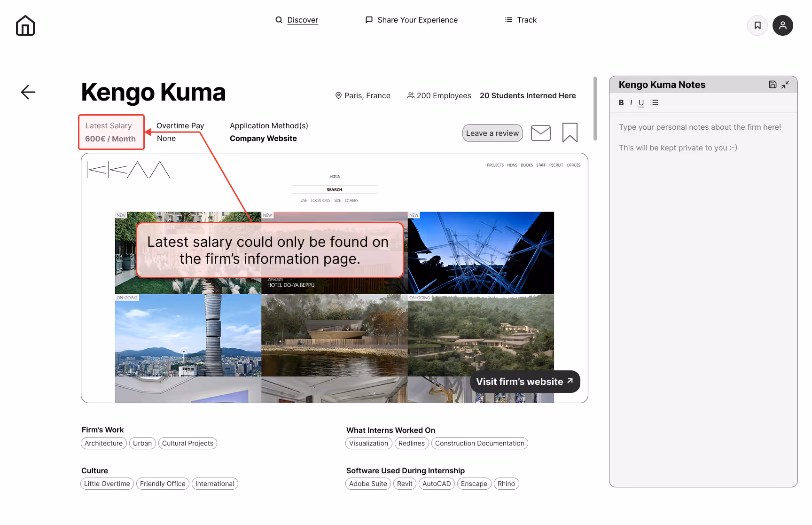Click the 600€ / Month salary value
This screenshot has width=812, height=525.
tap(110, 139)
